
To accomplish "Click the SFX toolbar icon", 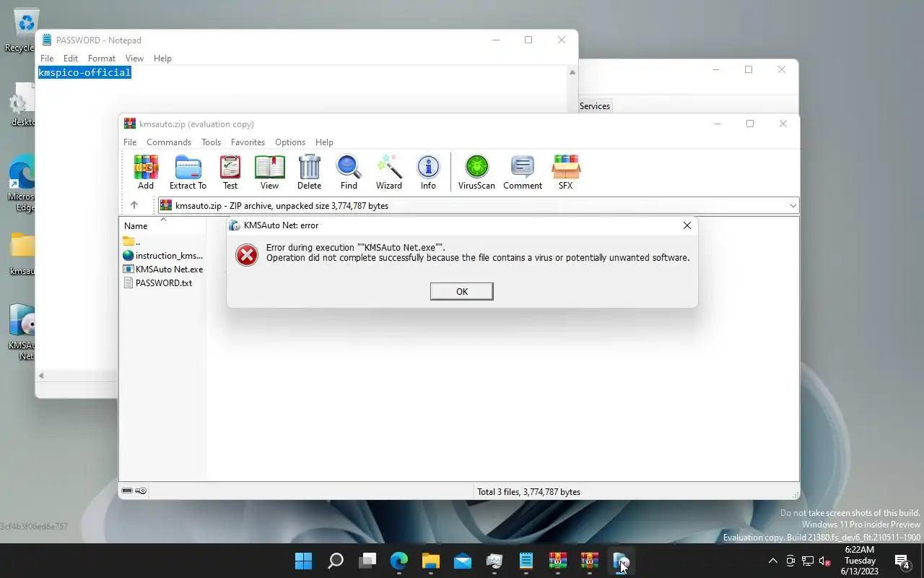I will coord(565,173).
